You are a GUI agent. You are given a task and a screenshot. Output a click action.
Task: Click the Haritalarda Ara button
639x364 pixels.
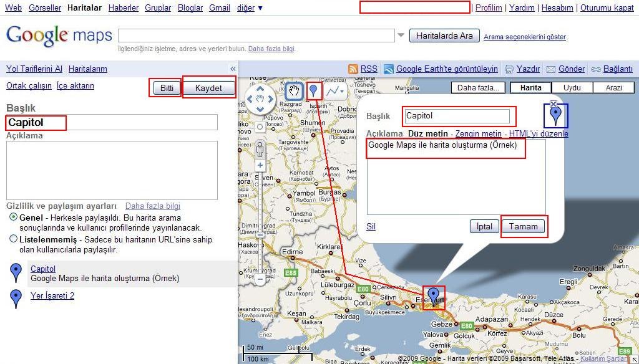(x=444, y=36)
